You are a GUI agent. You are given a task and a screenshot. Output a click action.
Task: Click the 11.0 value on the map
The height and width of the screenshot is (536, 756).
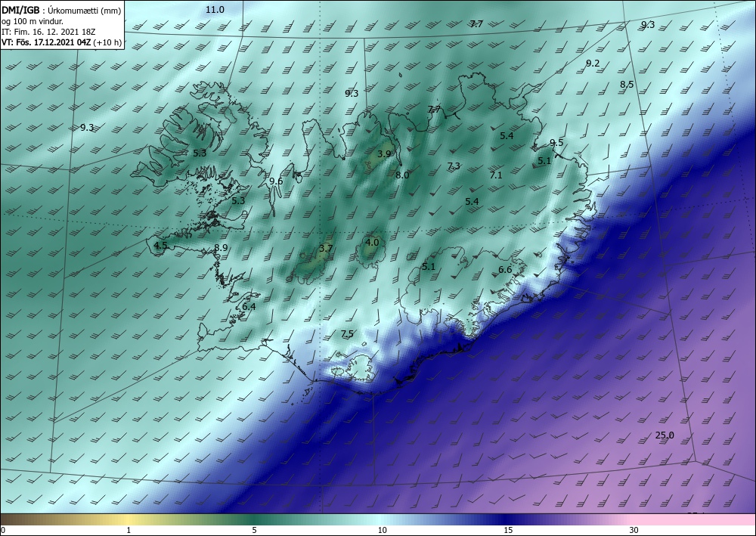point(215,9)
